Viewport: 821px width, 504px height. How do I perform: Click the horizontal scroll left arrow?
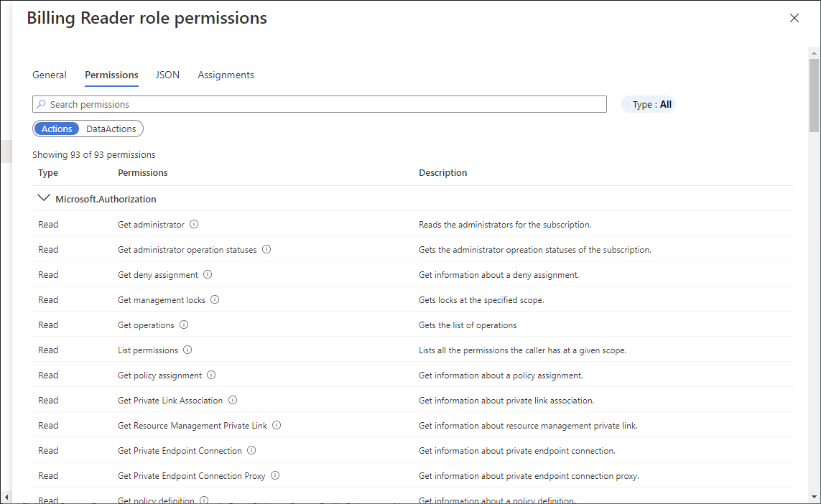coord(6,497)
